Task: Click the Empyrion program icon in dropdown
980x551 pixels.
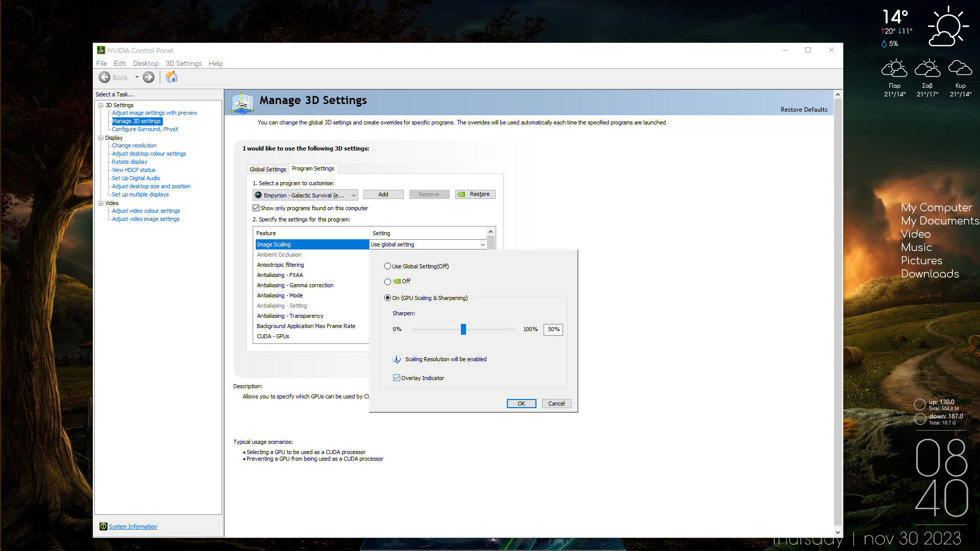Action: click(258, 195)
